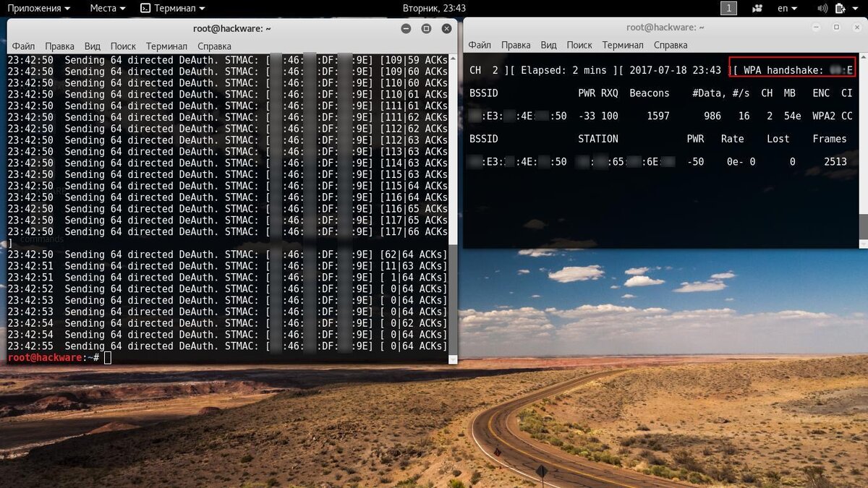
Task: Click the volume speaker icon
Action: click(x=821, y=8)
